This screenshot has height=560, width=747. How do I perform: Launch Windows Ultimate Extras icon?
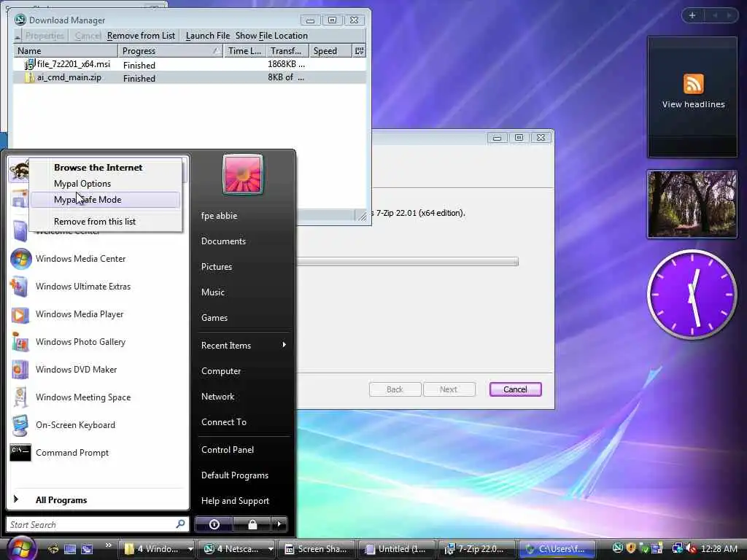coord(20,287)
